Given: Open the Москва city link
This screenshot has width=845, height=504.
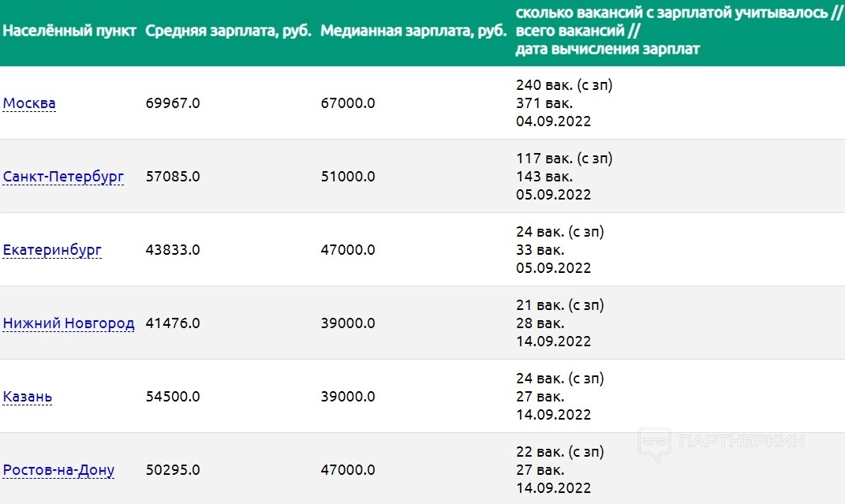Looking at the screenshot, I should [x=29, y=103].
